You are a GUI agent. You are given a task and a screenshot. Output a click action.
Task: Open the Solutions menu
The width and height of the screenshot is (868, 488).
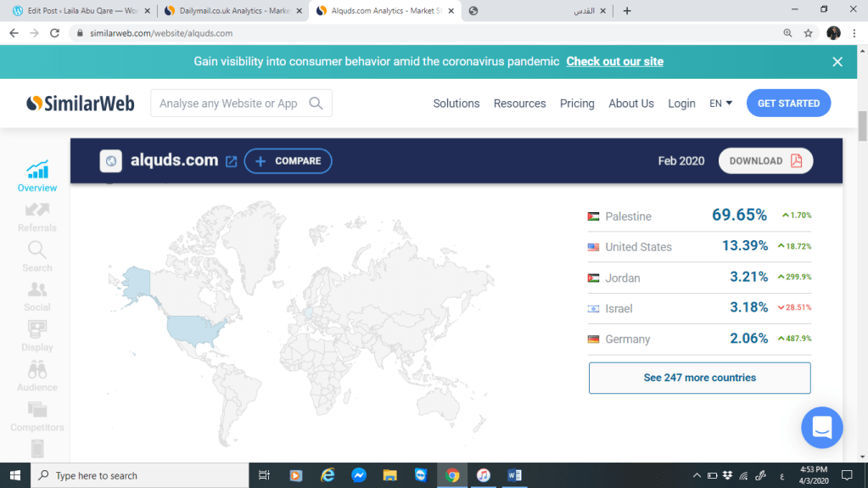coord(456,104)
